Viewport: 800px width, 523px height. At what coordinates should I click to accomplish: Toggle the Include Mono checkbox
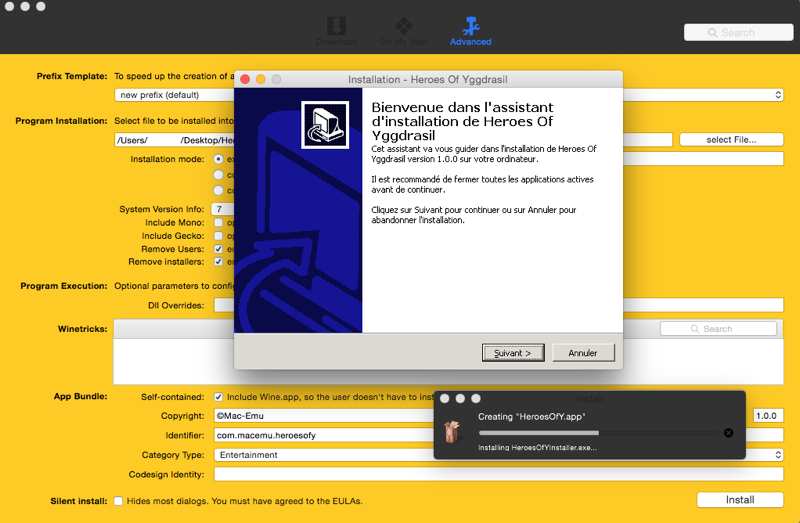[218, 222]
